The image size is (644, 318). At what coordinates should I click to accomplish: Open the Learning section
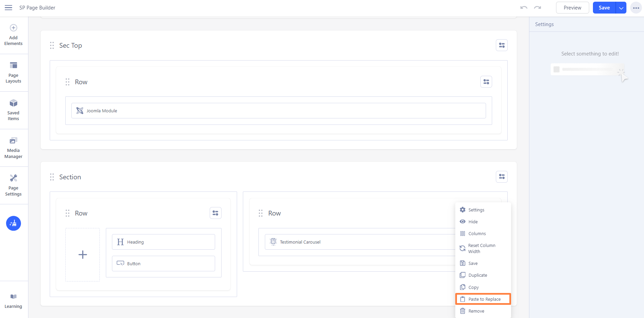pos(14,301)
